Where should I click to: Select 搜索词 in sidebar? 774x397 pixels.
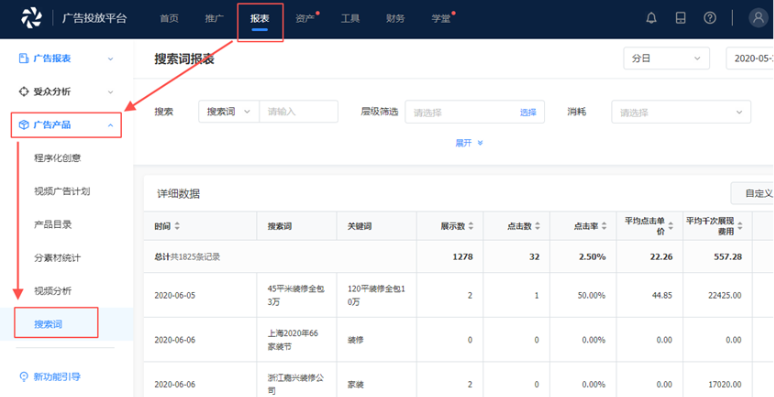48,324
